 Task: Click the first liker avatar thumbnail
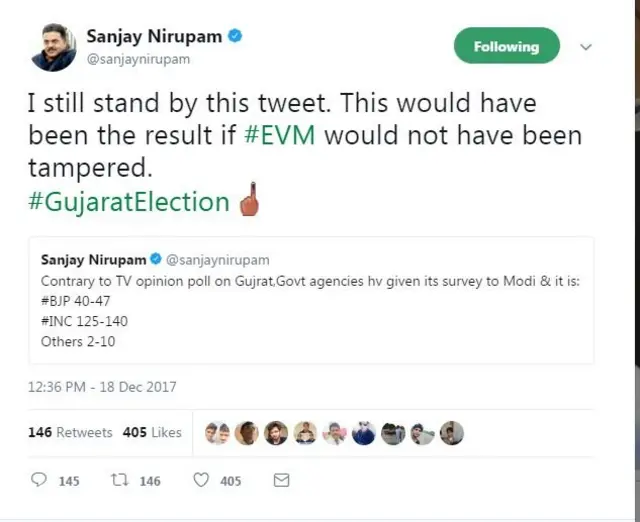point(217,433)
